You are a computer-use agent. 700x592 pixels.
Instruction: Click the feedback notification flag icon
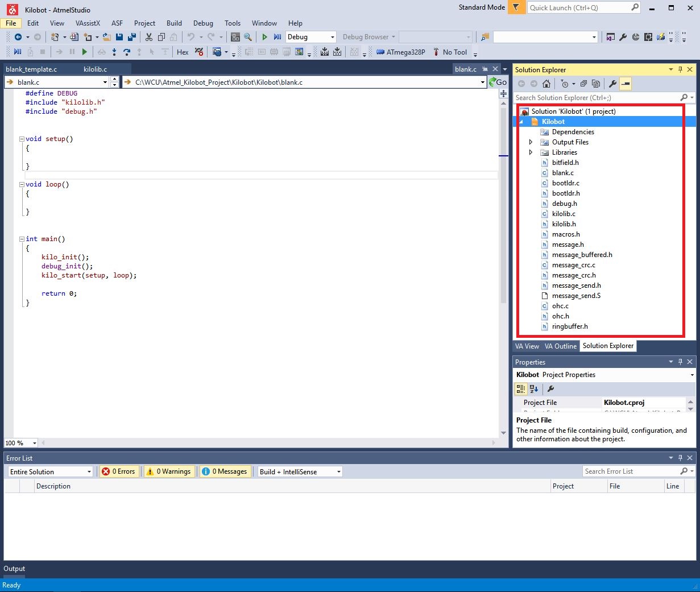pyautogui.click(x=516, y=7)
